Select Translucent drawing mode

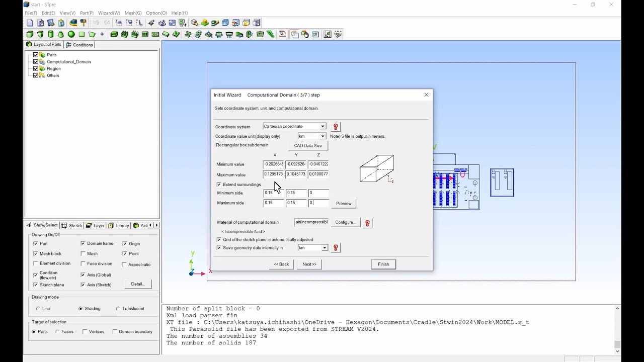pos(118,309)
